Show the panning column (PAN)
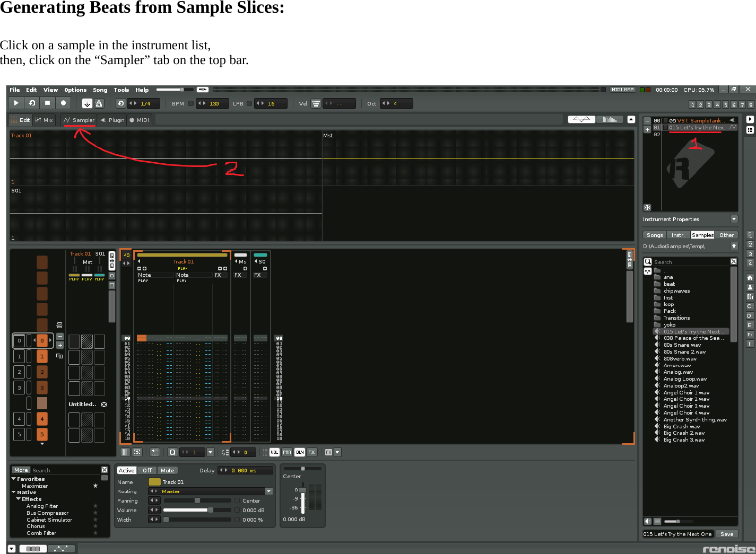 click(287, 452)
